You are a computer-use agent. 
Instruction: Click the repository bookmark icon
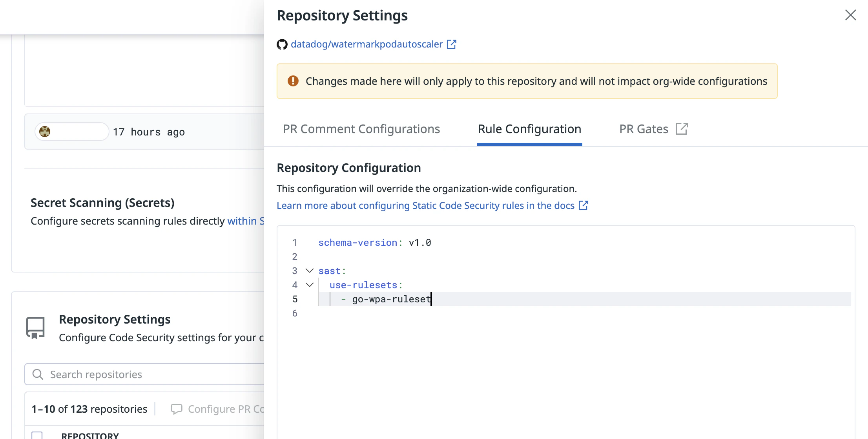coord(35,328)
